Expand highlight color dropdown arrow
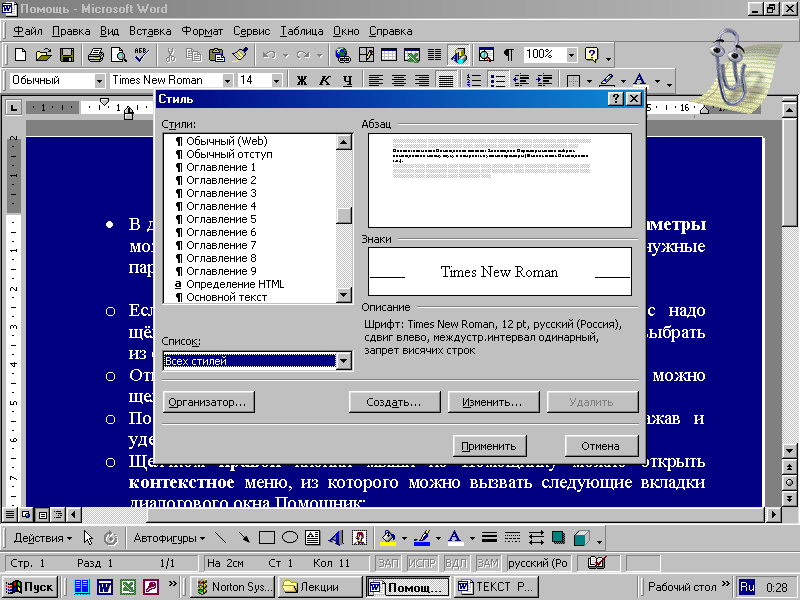The width and height of the screenshot is (800, 600). (623, 81)
